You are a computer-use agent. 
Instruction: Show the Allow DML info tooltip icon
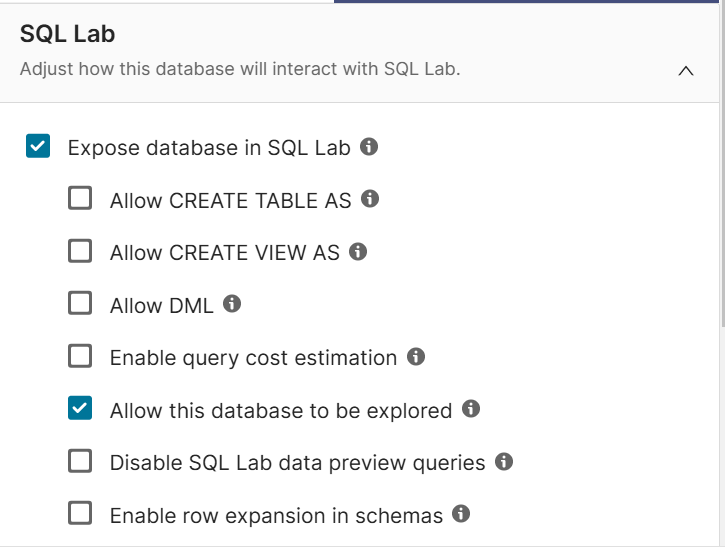[232, 304]
